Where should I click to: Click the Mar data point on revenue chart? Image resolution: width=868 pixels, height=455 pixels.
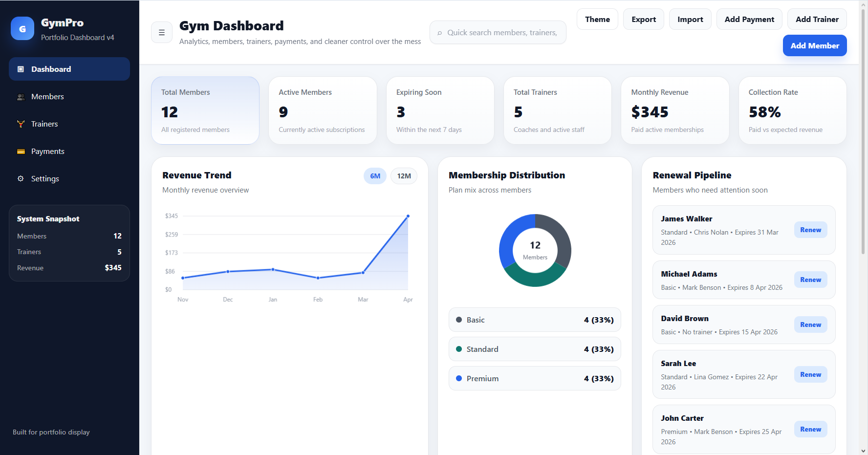pyautogui.click(x=363, y=272)
